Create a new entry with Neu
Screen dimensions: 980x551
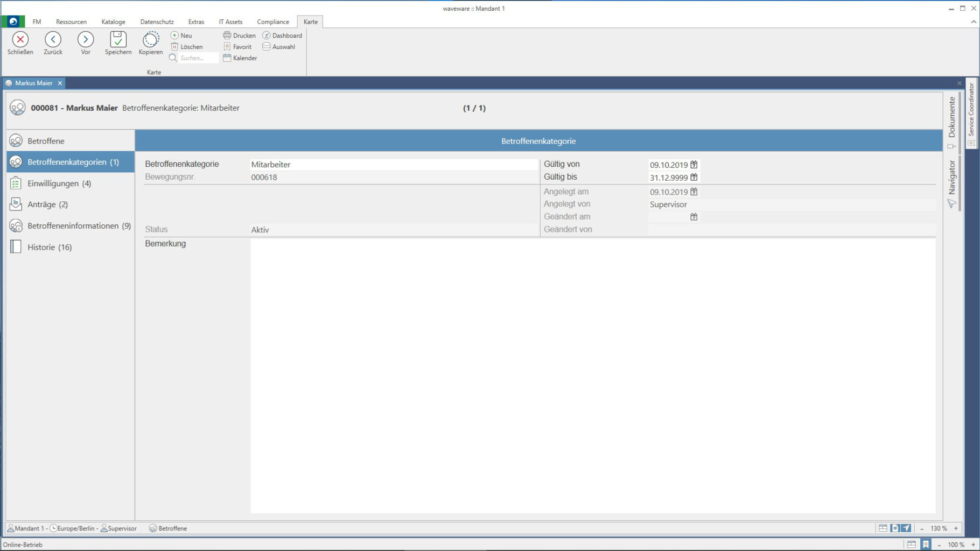(x=181, y=36)
